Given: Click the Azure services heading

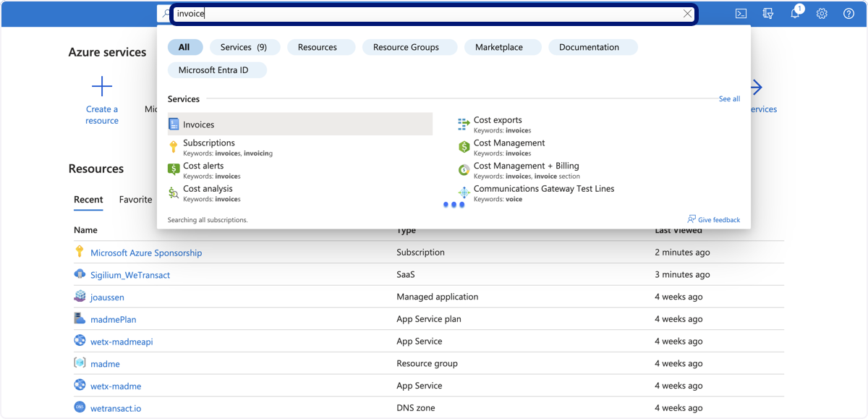Looking at the screenshot, I should pos(107,52).
